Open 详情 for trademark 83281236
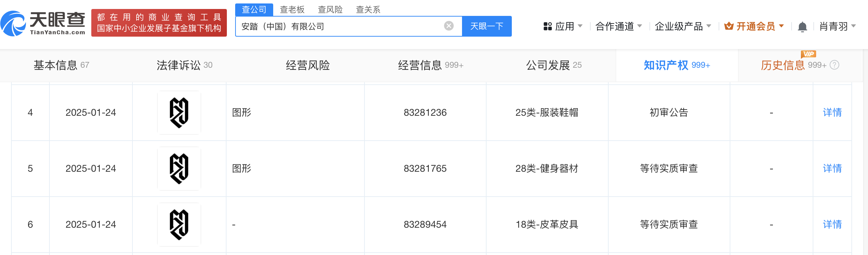Image resolution: width=868 pixels, height=255 pixels. point(832,113)
